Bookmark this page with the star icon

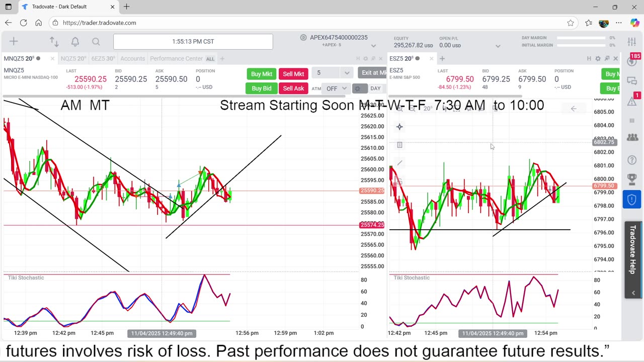coord(570,23)
